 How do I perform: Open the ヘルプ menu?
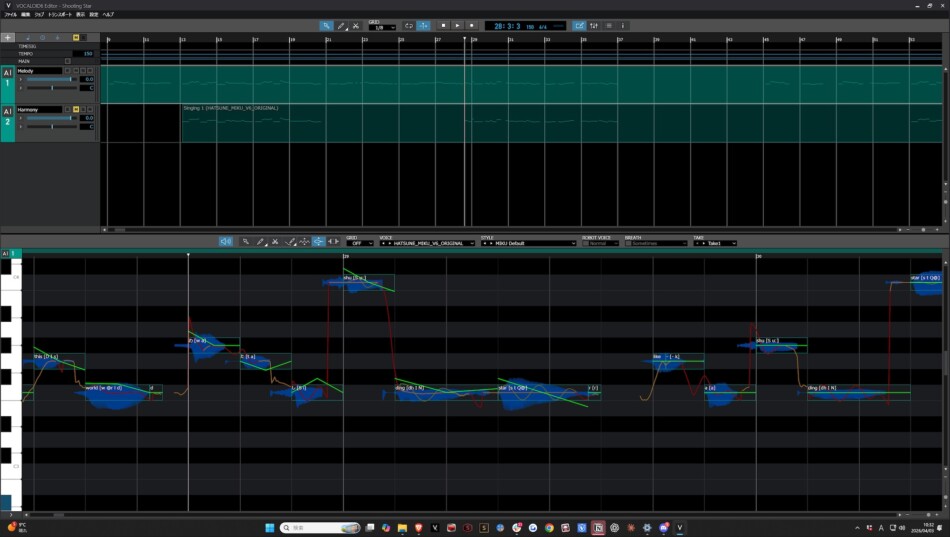point(108,15)
